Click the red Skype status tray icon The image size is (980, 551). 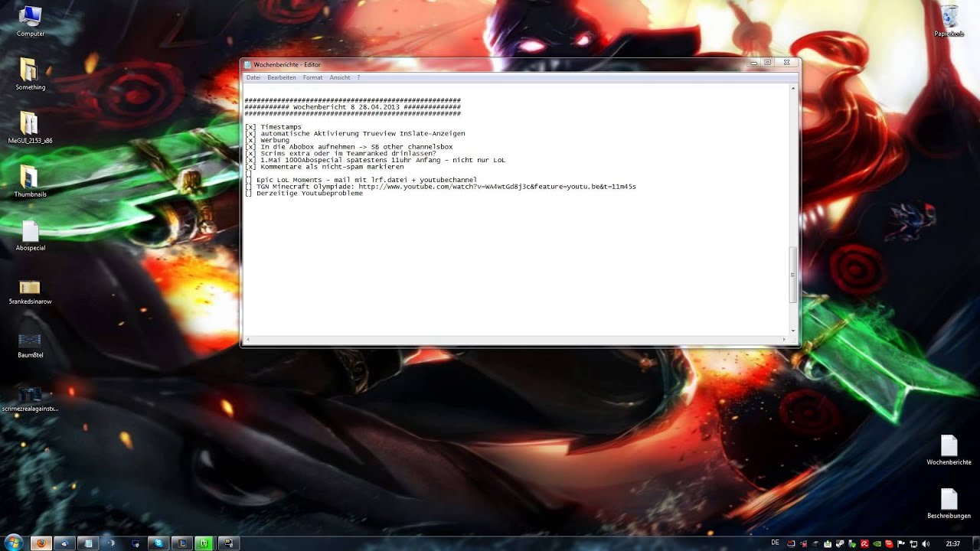[889, 543]
